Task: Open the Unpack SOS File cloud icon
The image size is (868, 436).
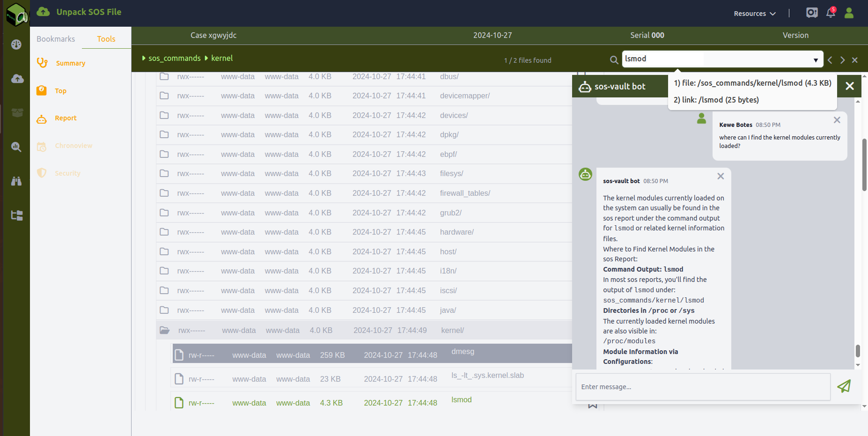Action: click(x=43, y=12)
